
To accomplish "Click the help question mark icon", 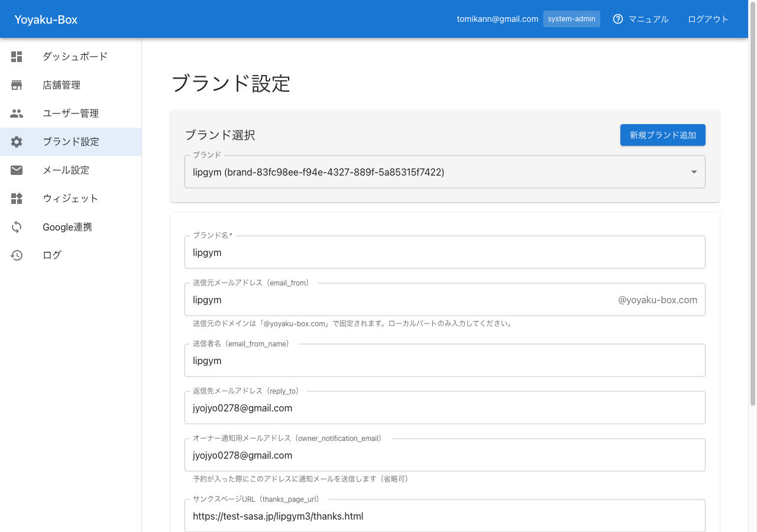I will click(618, 19).
